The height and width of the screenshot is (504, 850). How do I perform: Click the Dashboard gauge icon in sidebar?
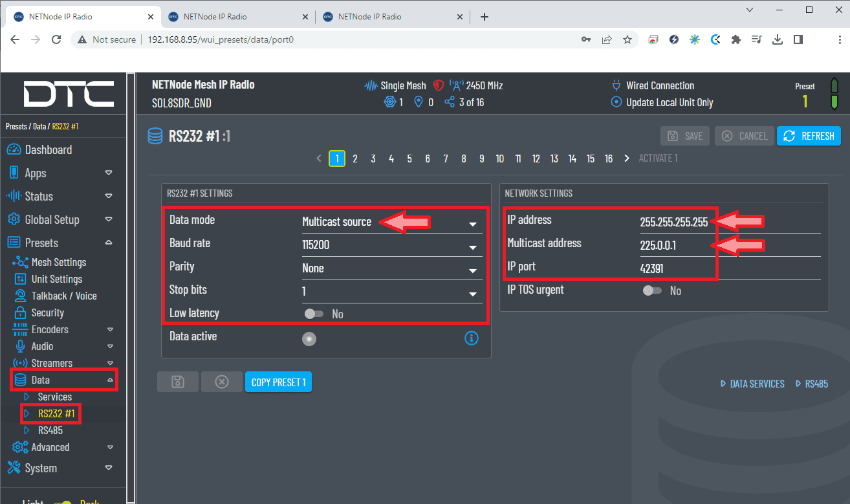point(14,150)
